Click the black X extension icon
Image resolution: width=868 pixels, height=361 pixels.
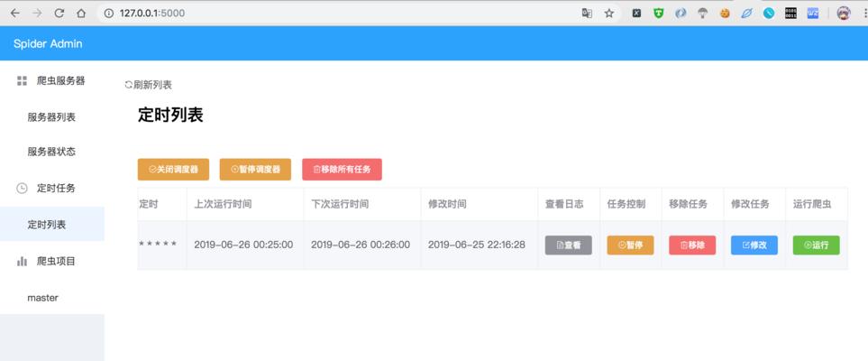pyautogui.click(x=636, y=14)
